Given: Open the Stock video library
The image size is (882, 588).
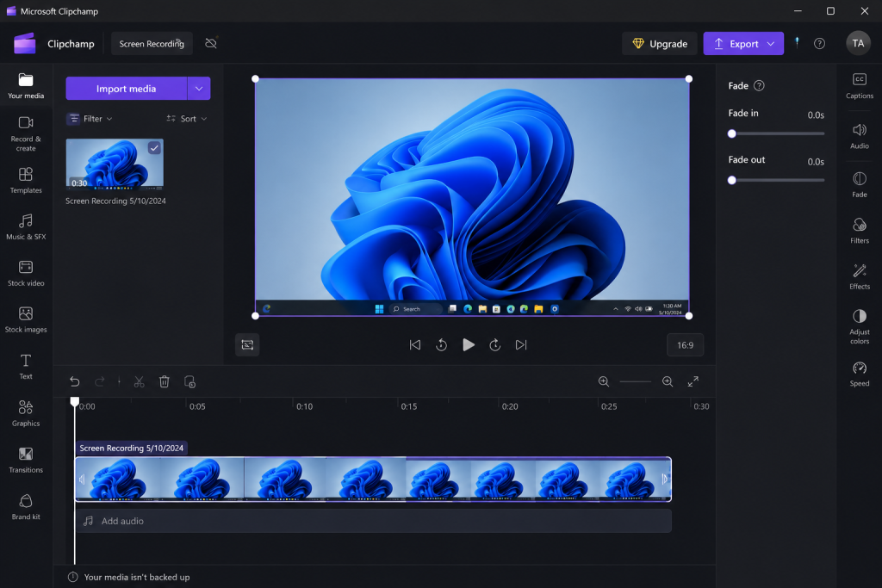Looking at the screenshot, I should click(26, 274).
